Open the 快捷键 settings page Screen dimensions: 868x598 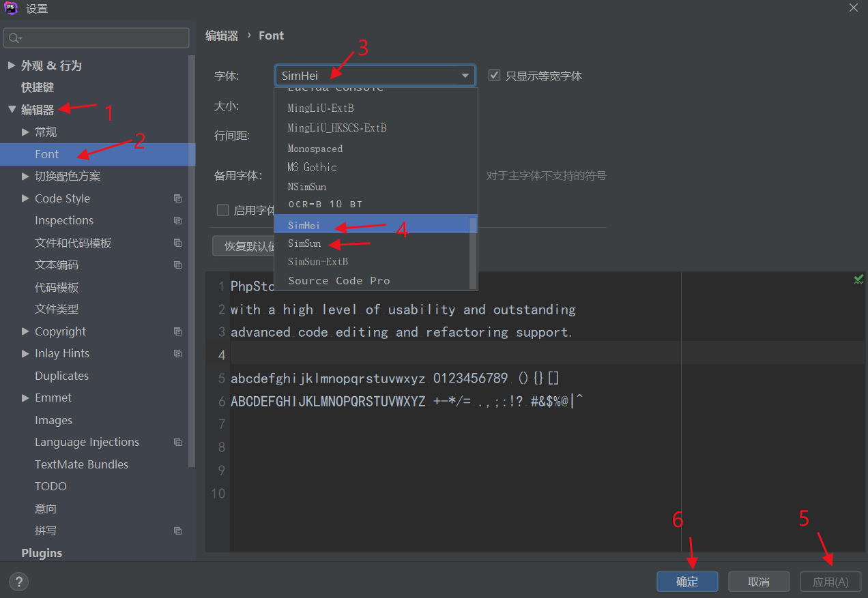(x=38, y=87)
